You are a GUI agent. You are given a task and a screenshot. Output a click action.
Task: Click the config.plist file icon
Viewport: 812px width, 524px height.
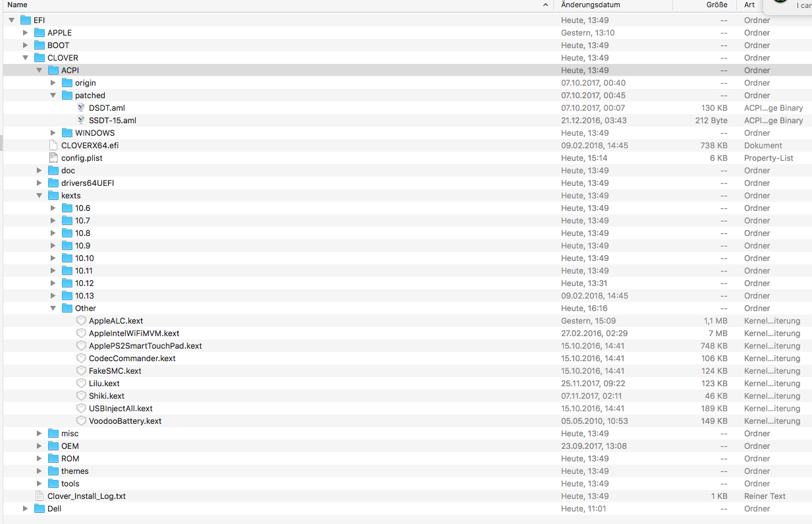[54, 158]
